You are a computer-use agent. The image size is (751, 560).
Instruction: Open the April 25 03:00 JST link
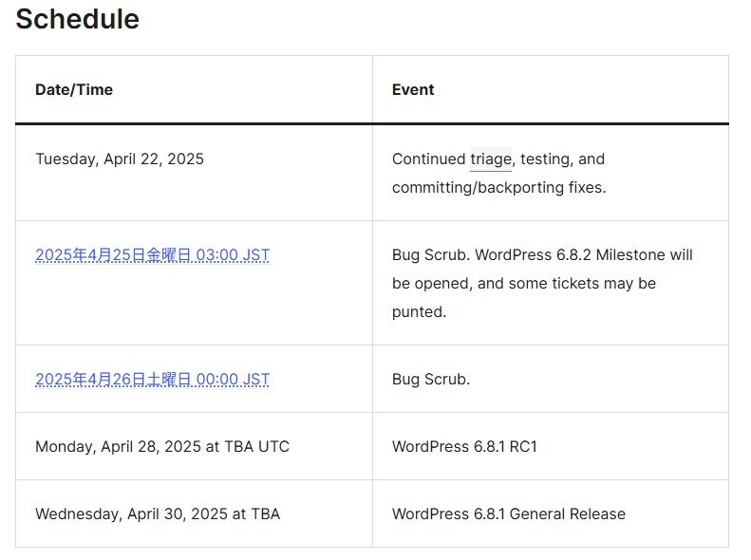[152, 254]
